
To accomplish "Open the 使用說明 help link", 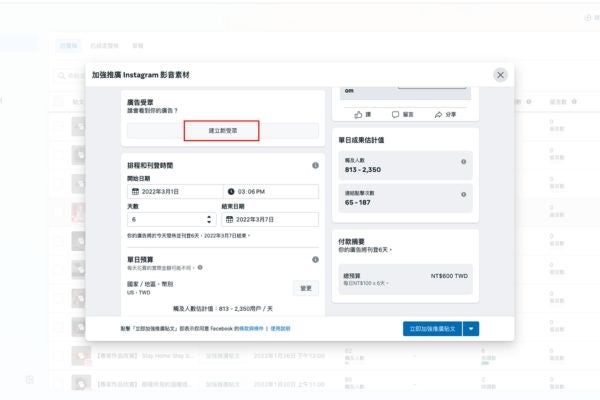I will pos(279,328).
